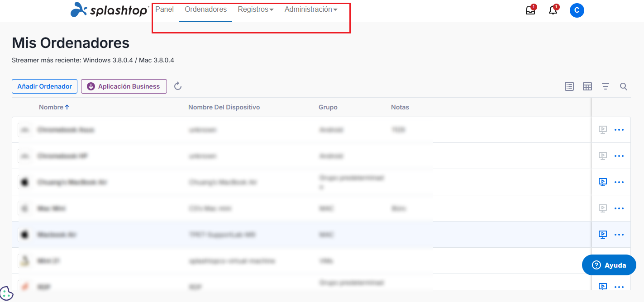This screenshot has width=644, height=302.
Task: Open the computer search magnifier
Action: 624,86
